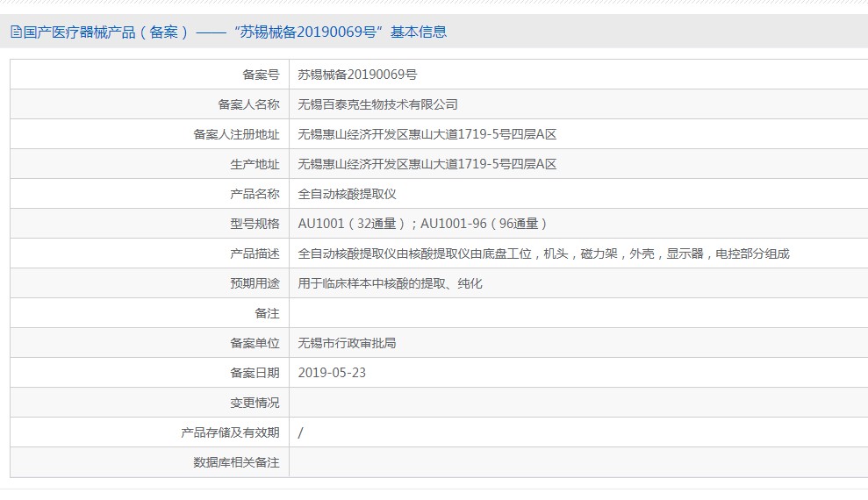Image resolution: width=868 pixels, height=500 pixels.
Task: Select the date "2019-05-23"
Action: (332, 373)
